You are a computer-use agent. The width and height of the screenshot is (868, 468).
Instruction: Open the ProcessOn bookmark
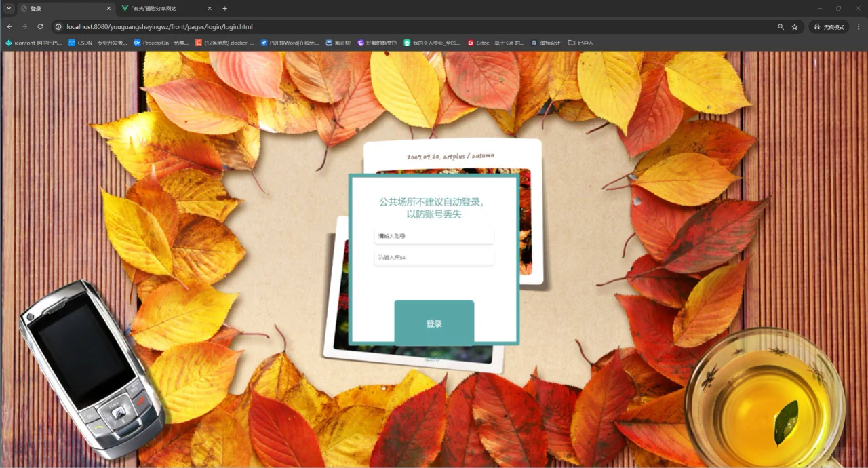161,43
